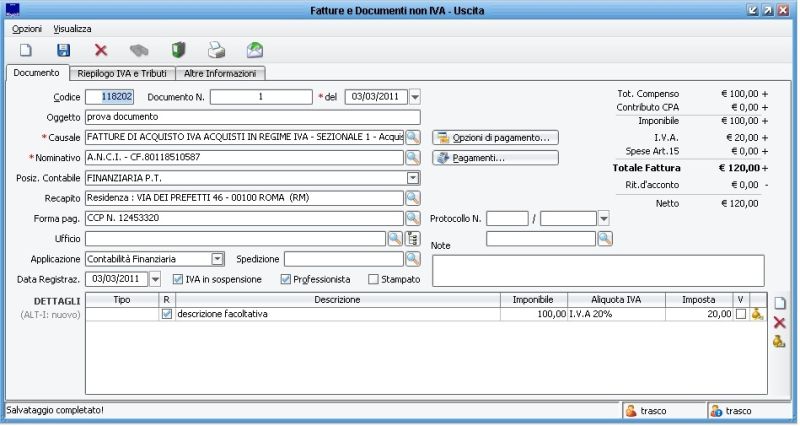Enable the Stampato checkbox
This screenshot has width=800, height=426.
click(x=374, y=279)
